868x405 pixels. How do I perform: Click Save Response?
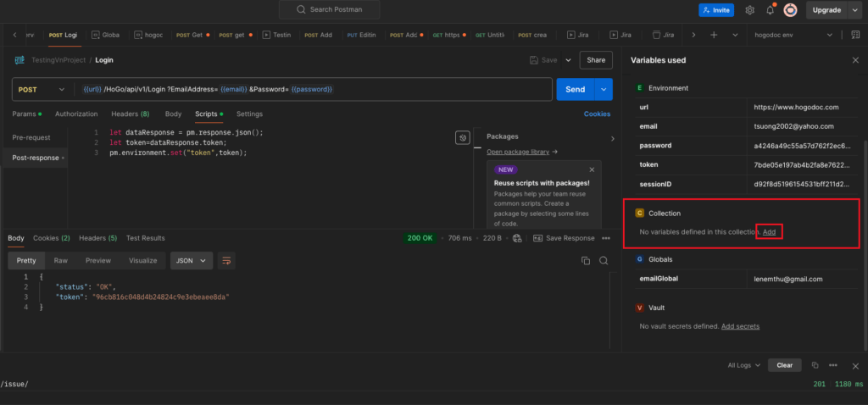(x=564, y=238)
